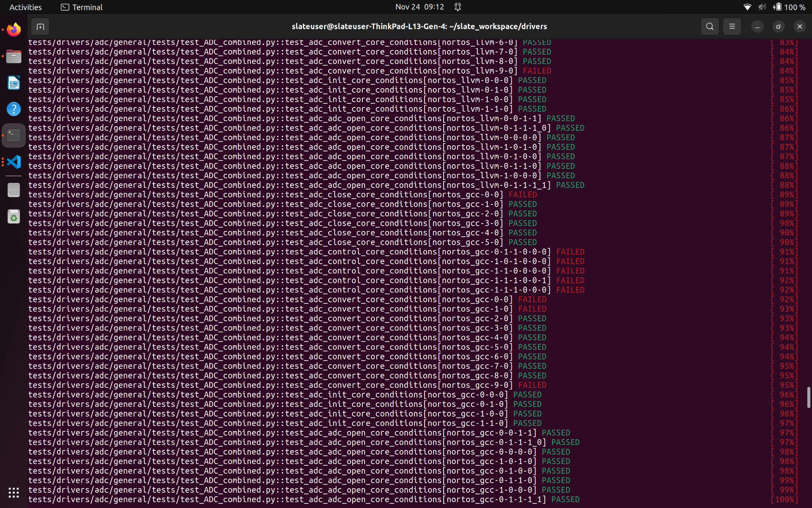812x508 pixels.
Task: Launch Firefox from the dock
Action: (x=14, y=29)
